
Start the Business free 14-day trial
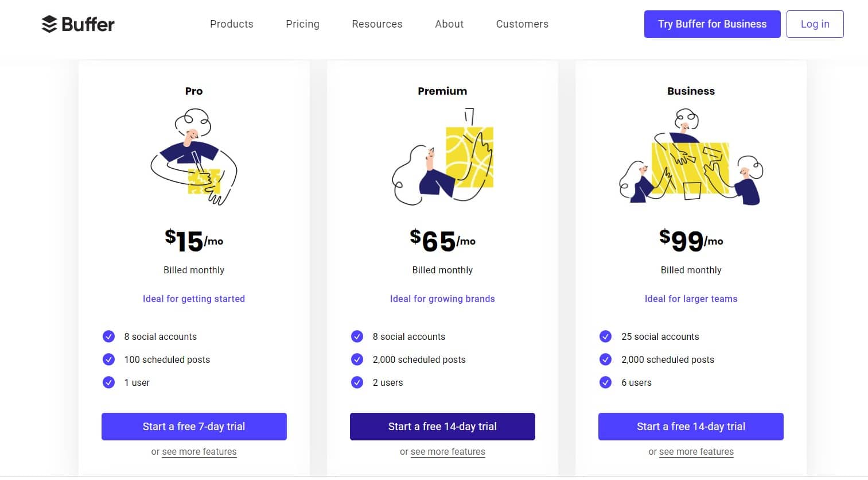coord(691,427)
